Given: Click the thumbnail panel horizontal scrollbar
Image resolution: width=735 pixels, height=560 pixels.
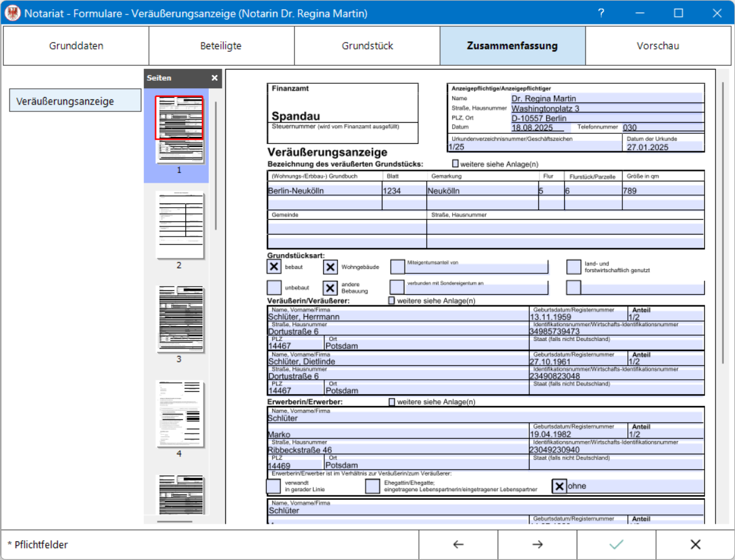Looking at the screenshot, I should (x=175, y=521).
